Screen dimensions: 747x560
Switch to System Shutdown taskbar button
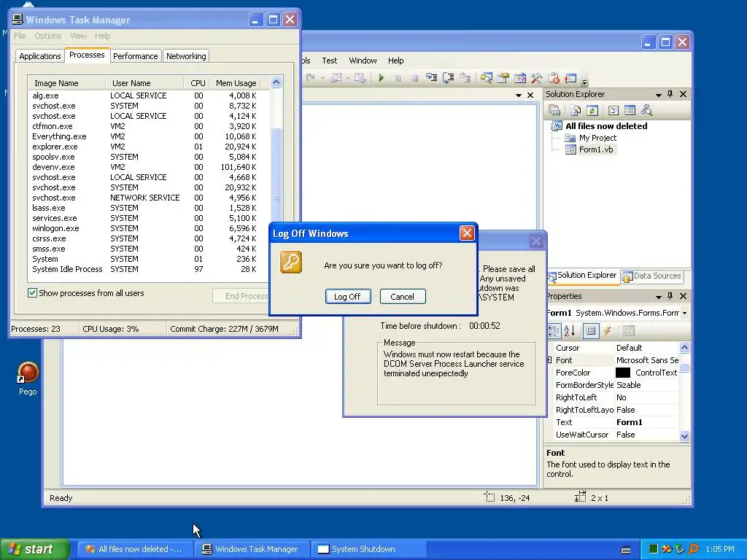[x=368, y=549]
